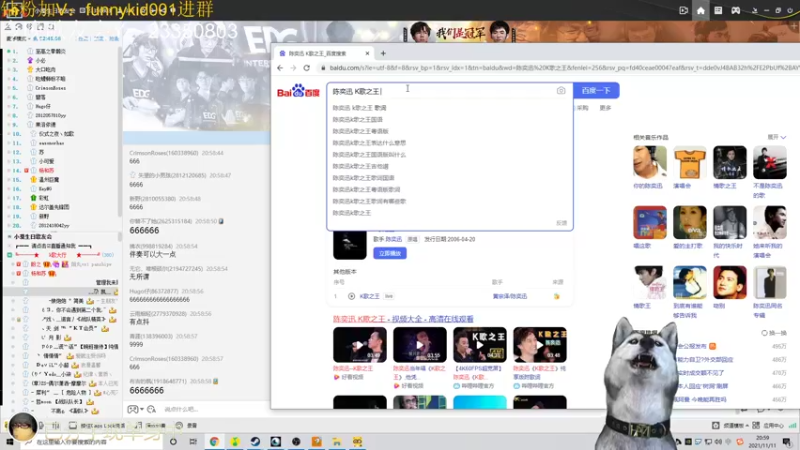Click the screen share icon in YY bottom toolbar
The width and height of the screenshot is (800, 450).
pyautogui.click(x=72, y=425)
